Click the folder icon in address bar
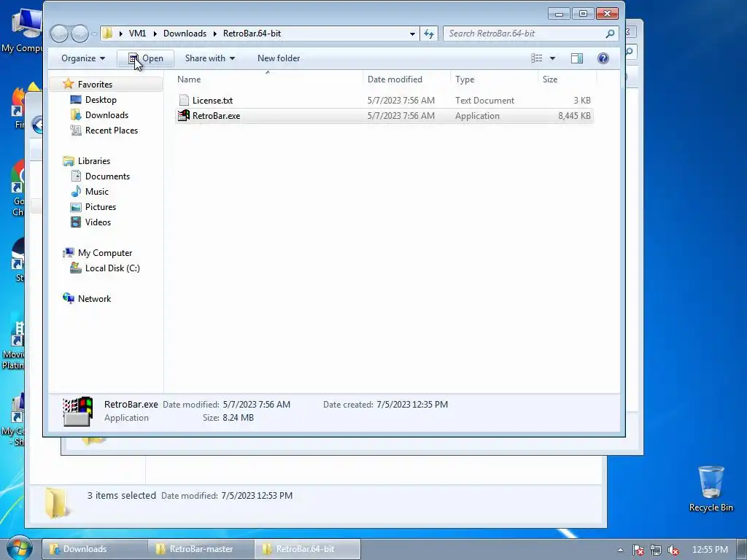This screenshot has height=560, width=747. click(x=108, y=34)
